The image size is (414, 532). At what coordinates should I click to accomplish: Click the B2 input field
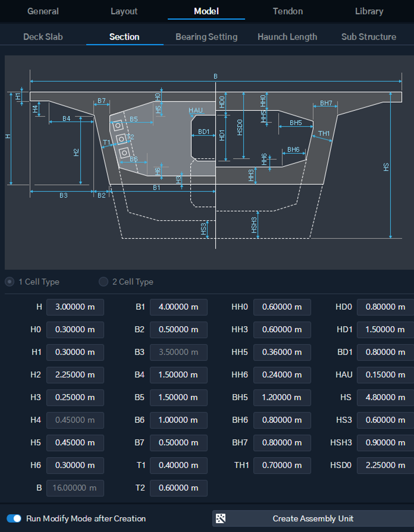click(179, 330)
